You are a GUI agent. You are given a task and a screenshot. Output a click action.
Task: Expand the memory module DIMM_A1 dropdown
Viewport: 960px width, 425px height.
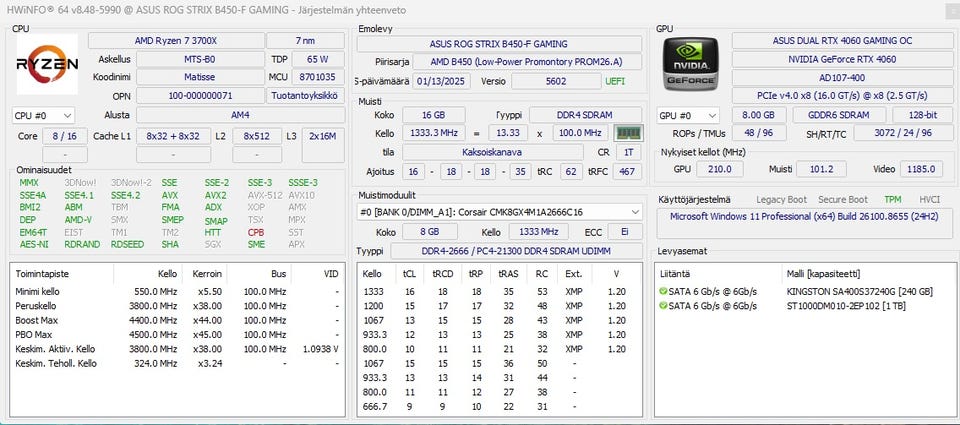(x=500, y=212)
